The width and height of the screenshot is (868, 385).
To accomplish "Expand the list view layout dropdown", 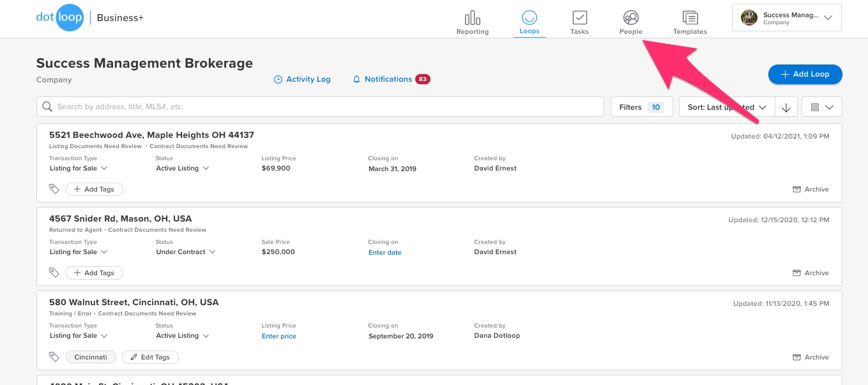I will click(821, 107).
